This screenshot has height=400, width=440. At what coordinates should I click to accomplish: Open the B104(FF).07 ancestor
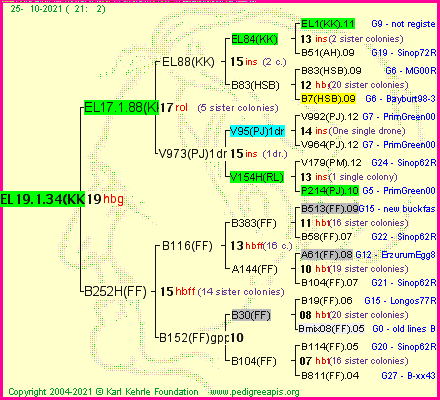(x=329, y=283)
